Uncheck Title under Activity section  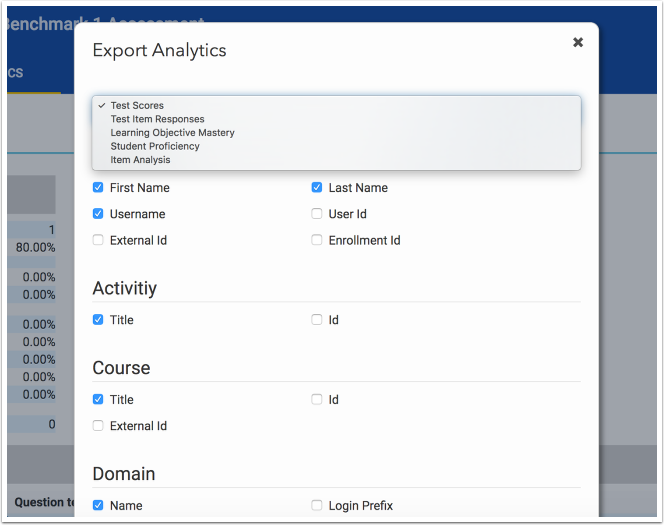pos(98,320)
